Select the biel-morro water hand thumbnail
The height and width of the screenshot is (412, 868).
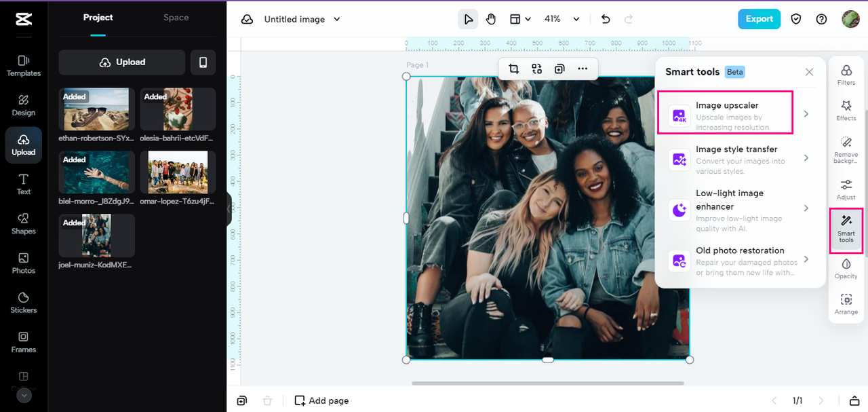[x=96, y=172]
